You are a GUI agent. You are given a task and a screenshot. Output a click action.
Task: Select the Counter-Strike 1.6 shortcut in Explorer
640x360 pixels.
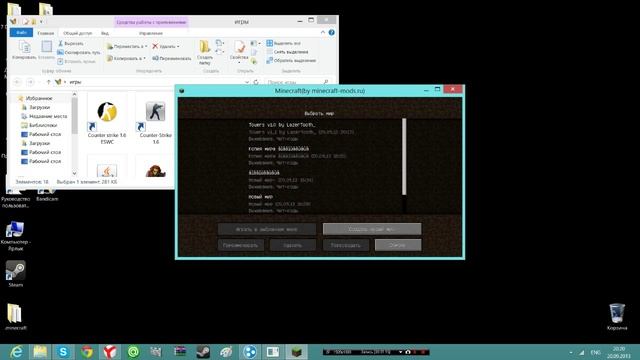click(156, 122)
